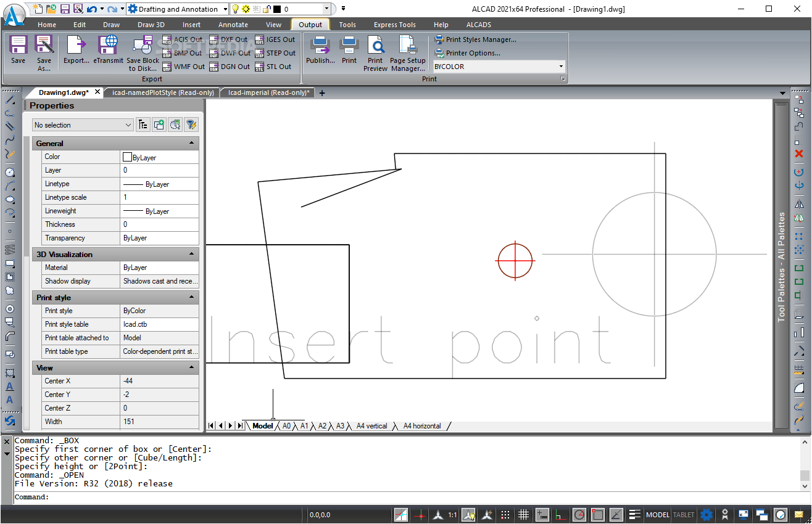The height and width of the screenshot is (524, 812).
Task: Open the Drafting and Annotation workspace dropdown
Action: point(225,9)
